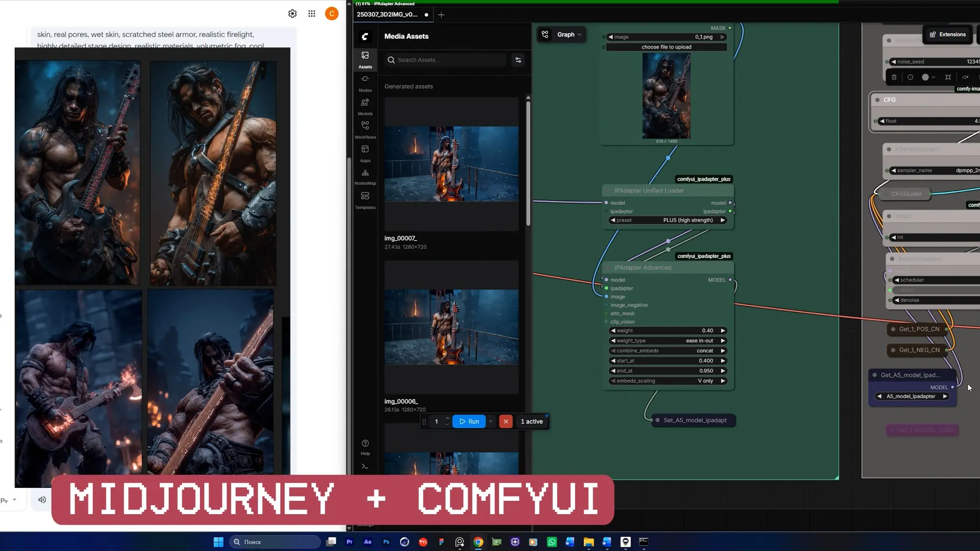
Task: Toggle collapse dot on IPAdapter Unified Loader node
Action: point(609,191)
